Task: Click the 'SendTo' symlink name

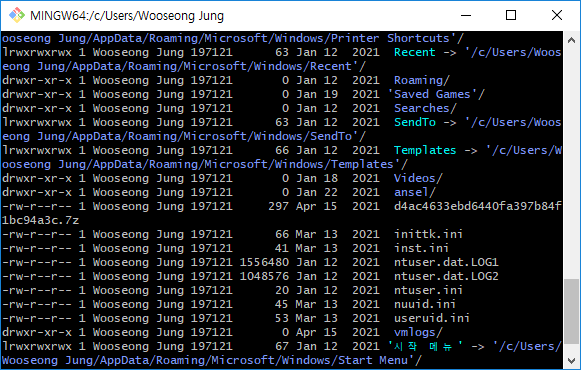Action: tap(415, 122)
